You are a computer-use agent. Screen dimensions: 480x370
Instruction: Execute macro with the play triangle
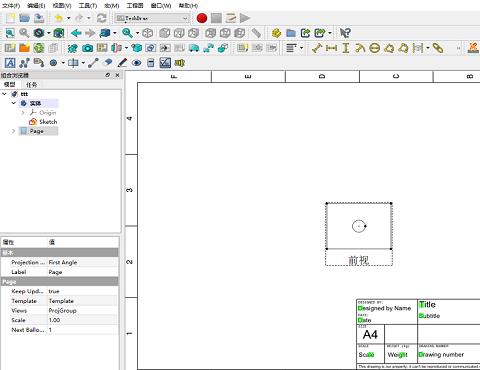click(245, 18)
